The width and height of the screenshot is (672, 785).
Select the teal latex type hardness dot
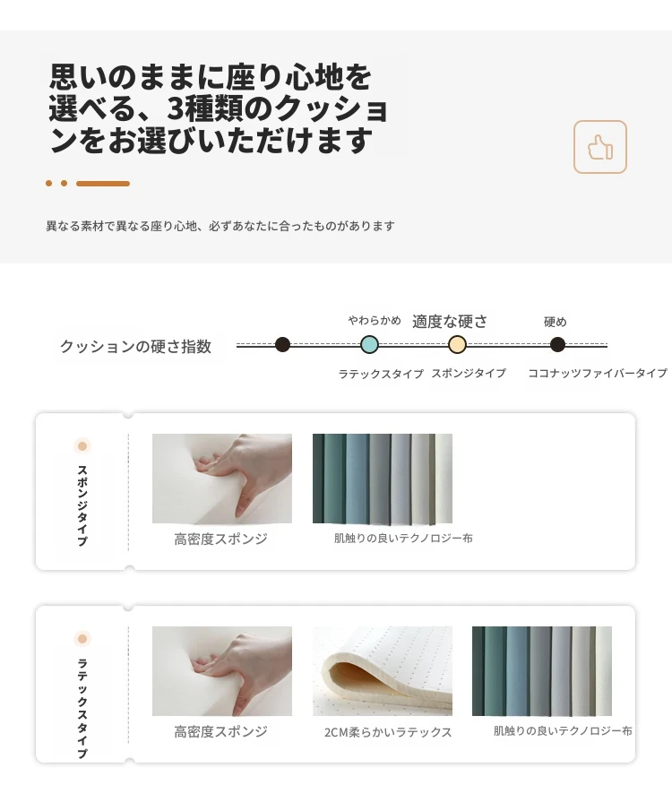coord(369,344)
